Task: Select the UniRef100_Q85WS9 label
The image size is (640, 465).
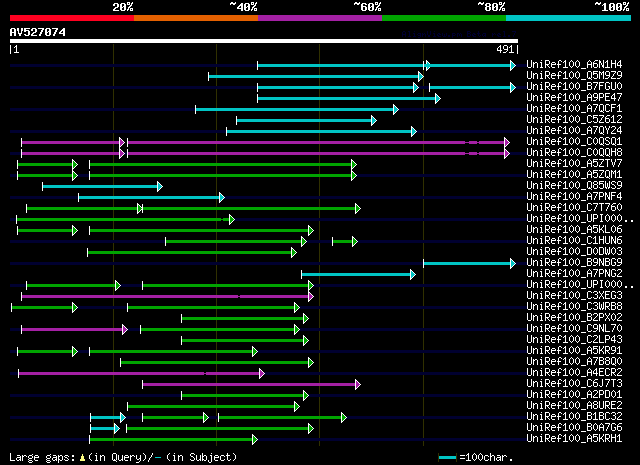Action: 574,186
